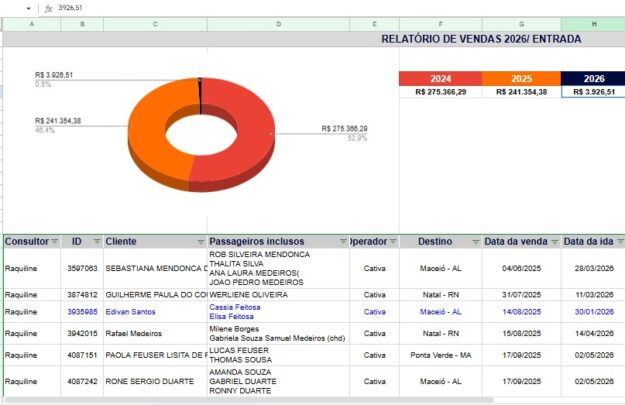
Task: Open the Consultor column filter
Action: [54, 242]
